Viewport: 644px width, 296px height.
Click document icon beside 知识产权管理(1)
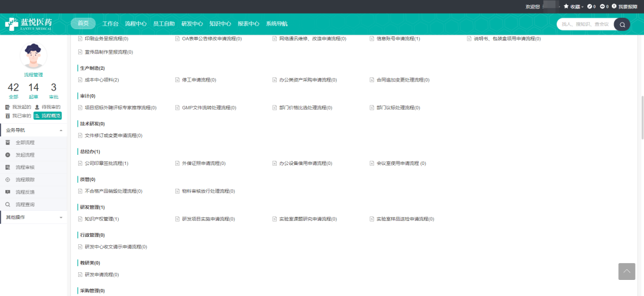tap(80, 219)
